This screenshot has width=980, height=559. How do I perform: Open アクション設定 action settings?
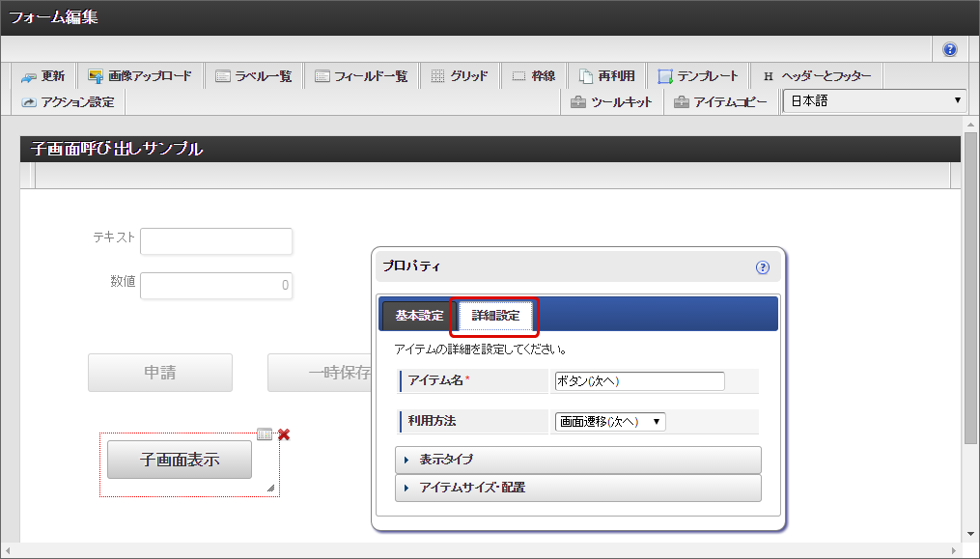(x=69, y=102)
